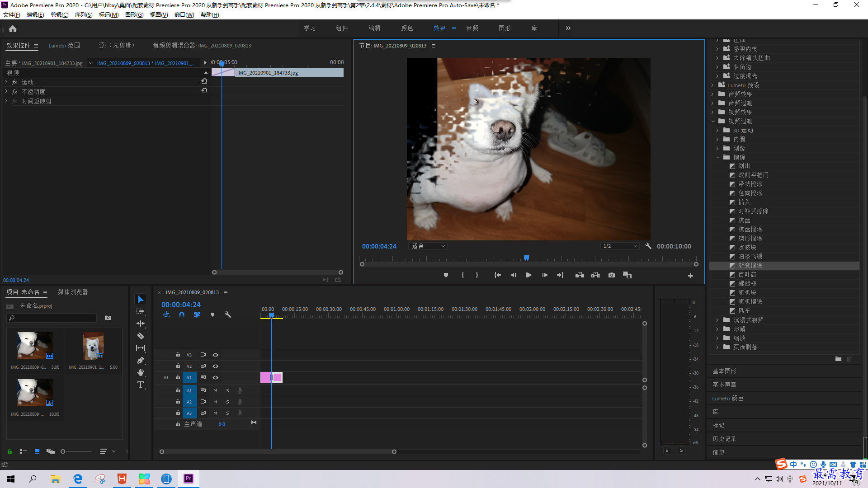Select the Ripple Edit tool

141,324
